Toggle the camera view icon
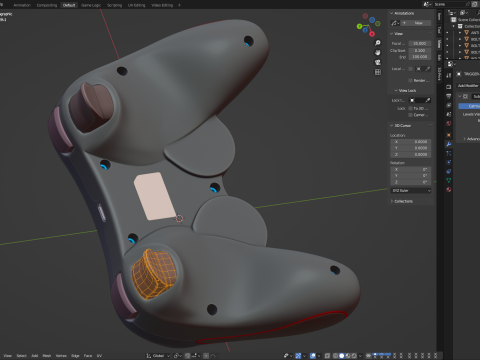 [x=378, y=62]
